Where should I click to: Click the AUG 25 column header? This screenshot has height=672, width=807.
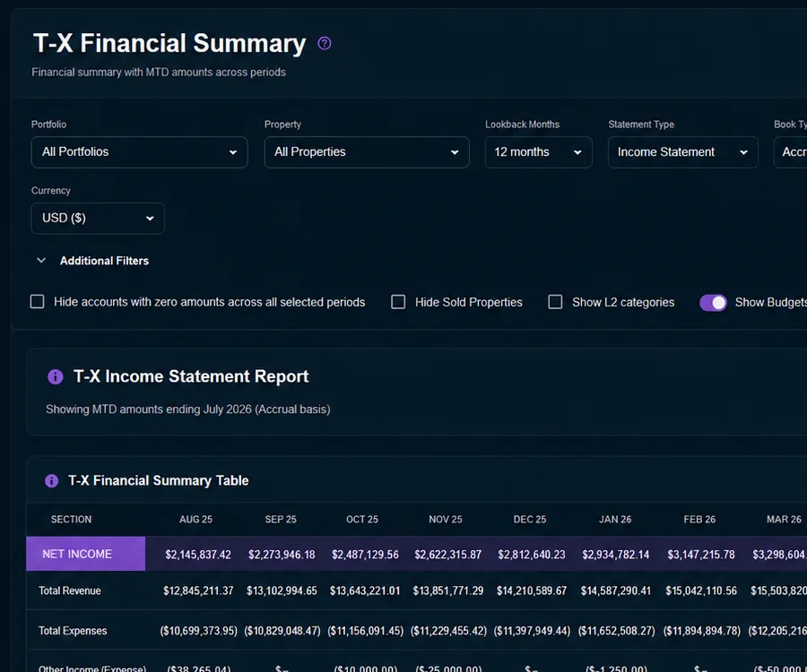(x=195, y=520)
